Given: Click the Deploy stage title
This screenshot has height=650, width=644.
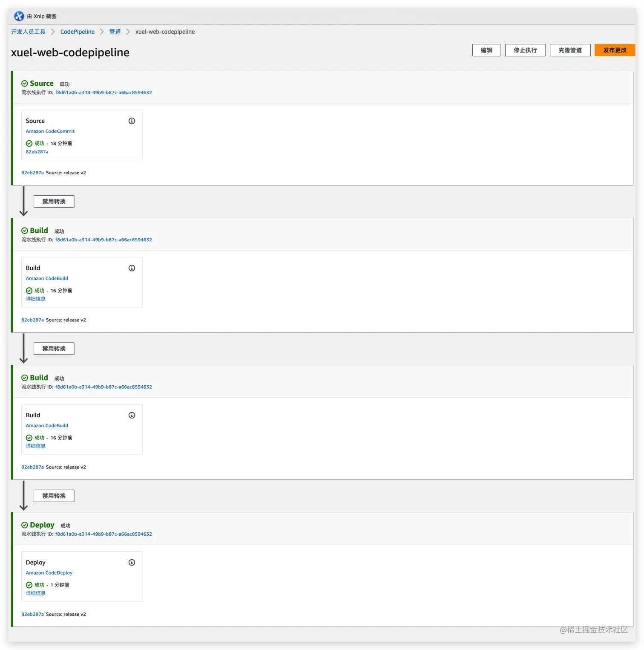Looking at the screenshot, I should click(x=42, y=525).
